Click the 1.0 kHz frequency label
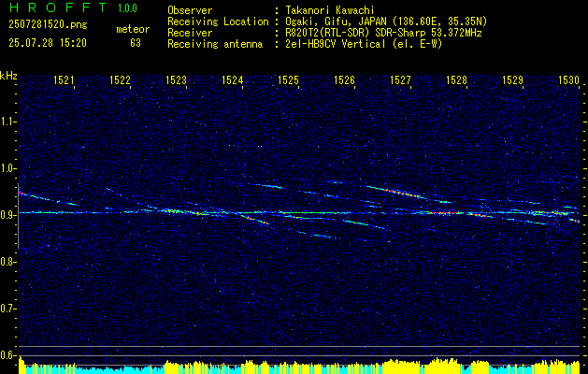The height and width of the screenshot is (374, 588). 7,168
